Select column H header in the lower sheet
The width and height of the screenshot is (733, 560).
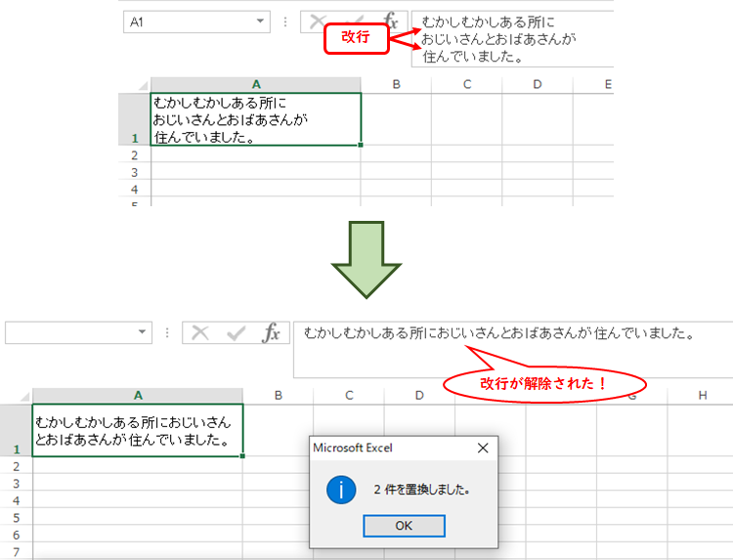pos(702,395)
